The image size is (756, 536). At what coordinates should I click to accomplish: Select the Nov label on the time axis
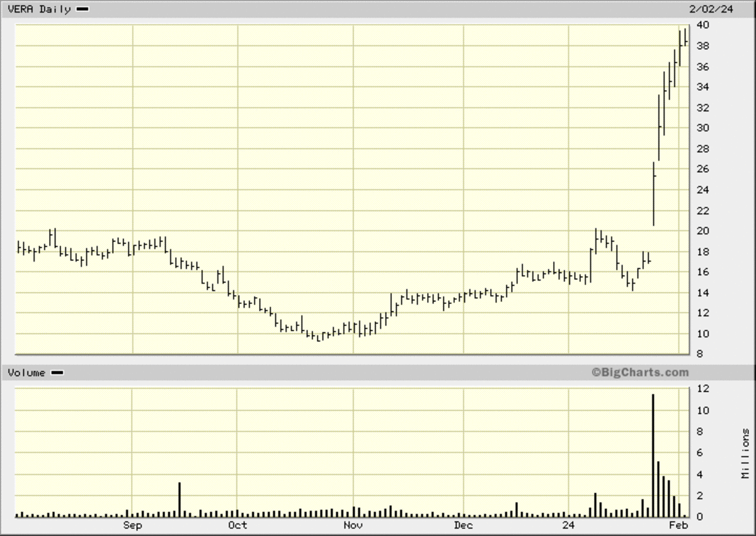pyautogui.click(x=353, y=525)
